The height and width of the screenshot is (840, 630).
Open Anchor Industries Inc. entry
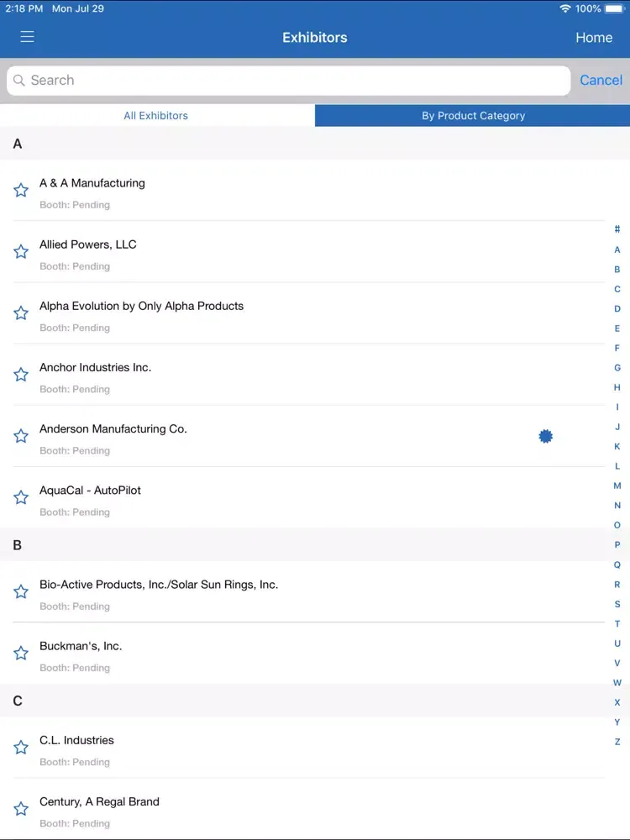point(302,375)
